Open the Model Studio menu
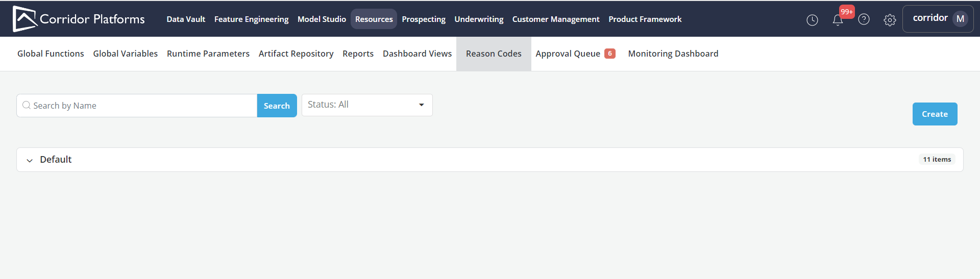980x279 pixels. tap(322, 19)
